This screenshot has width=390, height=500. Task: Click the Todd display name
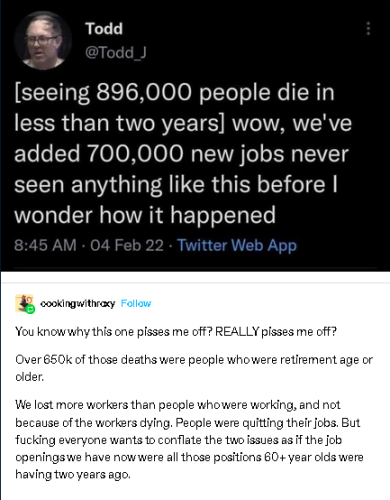pyautogui.click(x=104, y=29)
